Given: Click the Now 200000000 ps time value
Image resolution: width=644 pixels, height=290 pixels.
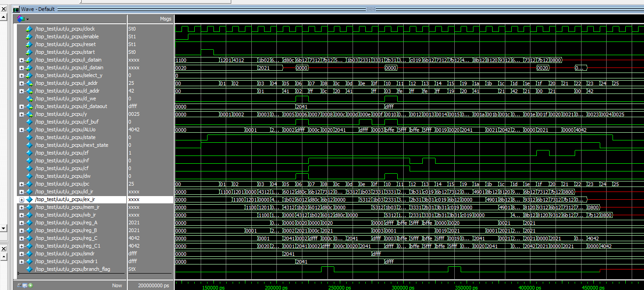Looking at the screenshot, I should (147, 285).
